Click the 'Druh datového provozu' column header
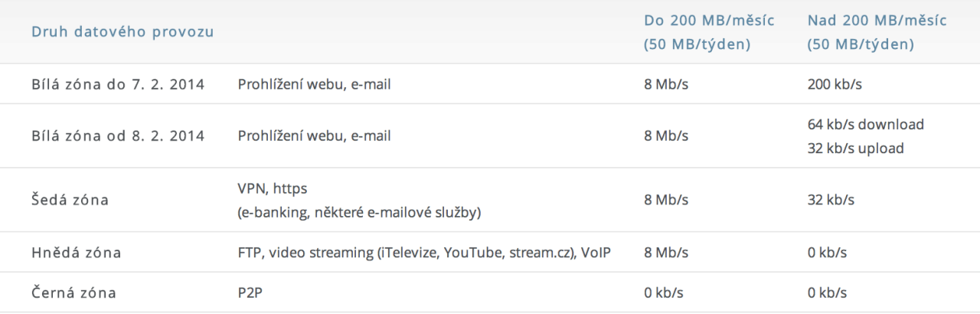This screenshot has height=314, width=980. pos(122,32)
